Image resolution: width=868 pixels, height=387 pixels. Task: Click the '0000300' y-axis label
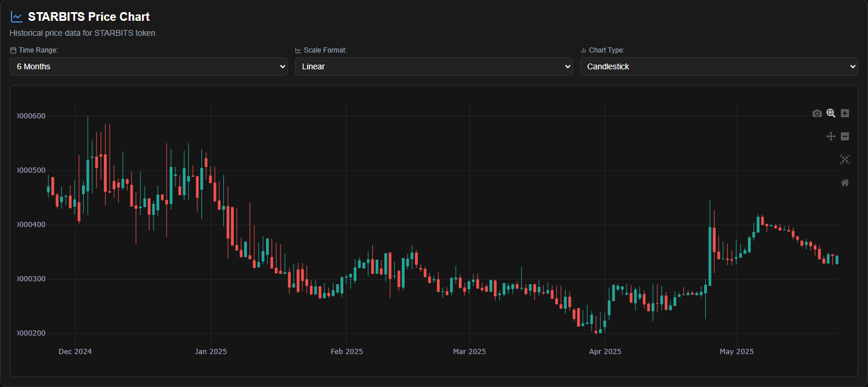point(31,279)
